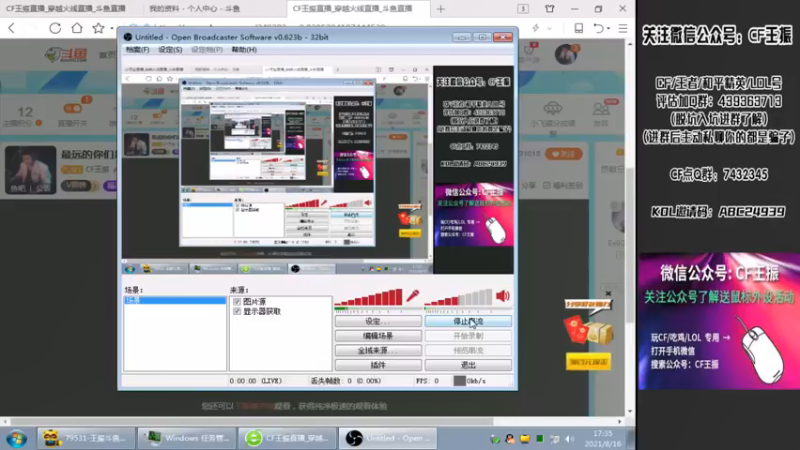Open the 帮助(H) menu in OBS
Viewport: 800px width, 450px height.
click(244, 49)
